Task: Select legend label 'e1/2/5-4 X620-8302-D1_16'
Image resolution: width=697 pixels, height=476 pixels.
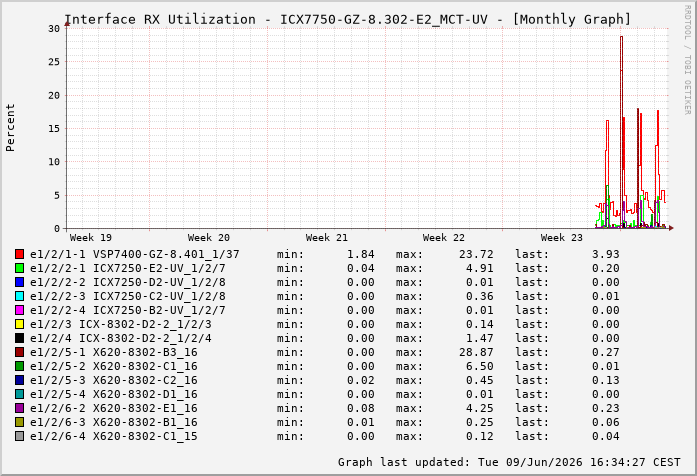Action: coord(114,394)
